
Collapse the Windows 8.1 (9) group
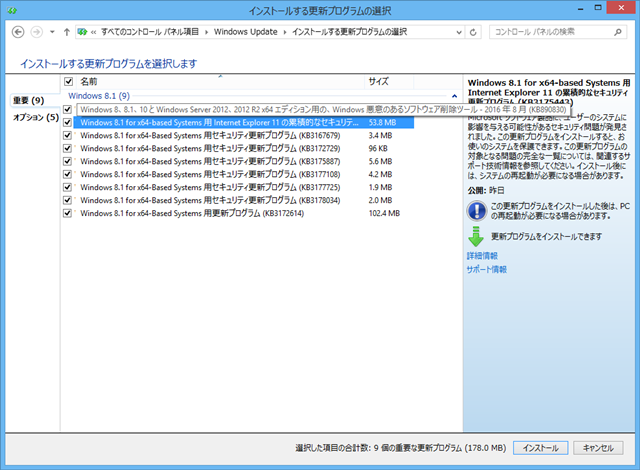(454, 96)
